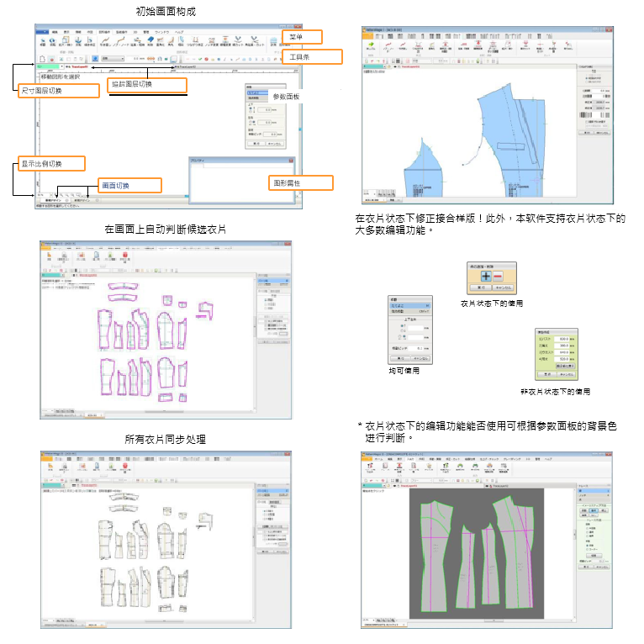The height and width of the screenshot is (644, 644).
Task: Open the 3D menu in the initial screen
Action: tap(135, 31)
